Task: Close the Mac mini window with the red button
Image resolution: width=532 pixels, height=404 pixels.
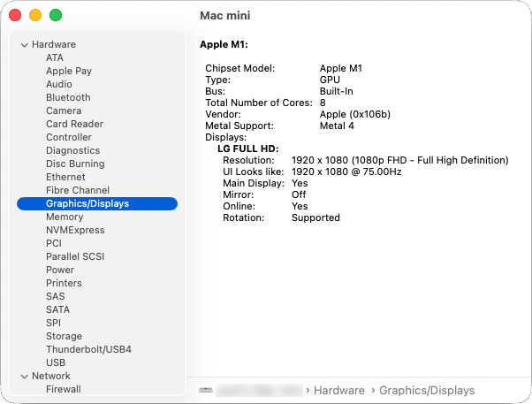Action: click(x=15, y=15)
